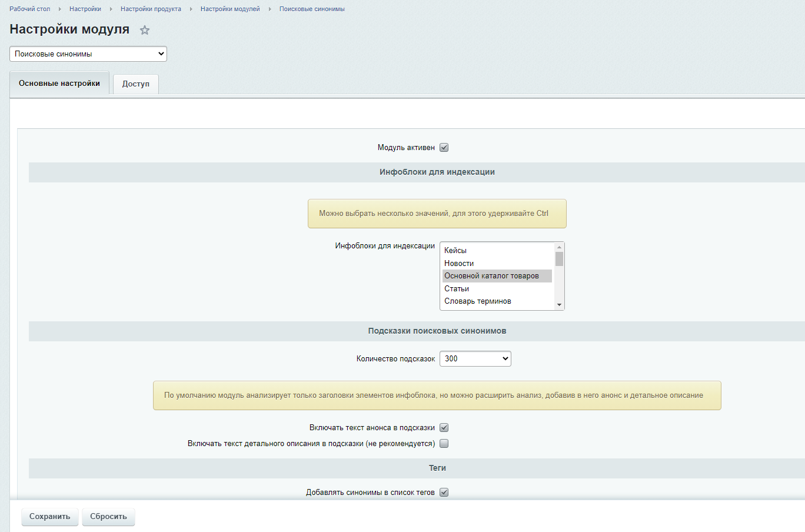Select 'Новости' infoblock option

click(459, 264)
